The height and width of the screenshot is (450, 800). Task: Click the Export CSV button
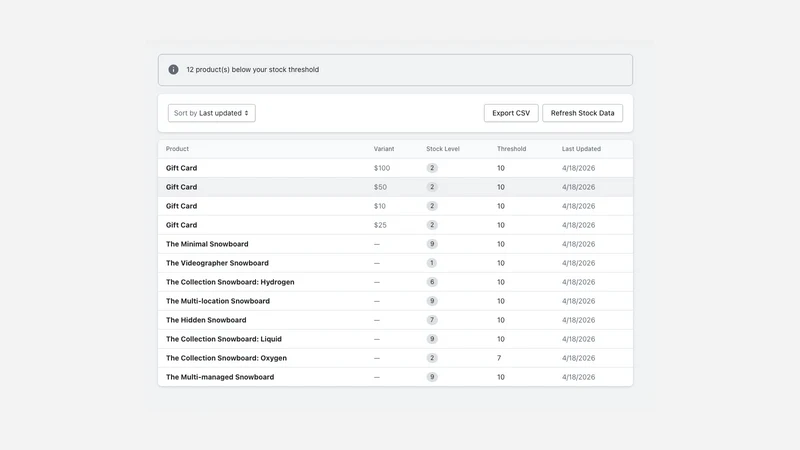(511, 113)
